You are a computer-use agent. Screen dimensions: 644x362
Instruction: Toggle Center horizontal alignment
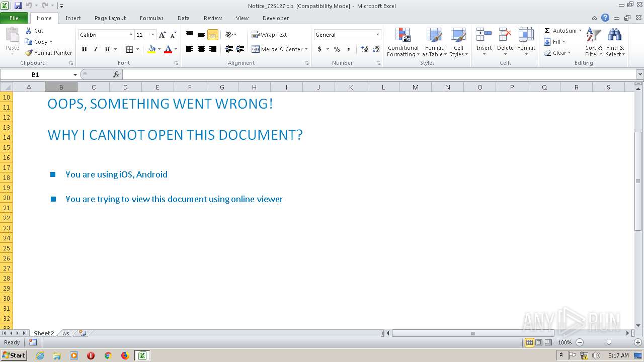(x=201, y=49)
